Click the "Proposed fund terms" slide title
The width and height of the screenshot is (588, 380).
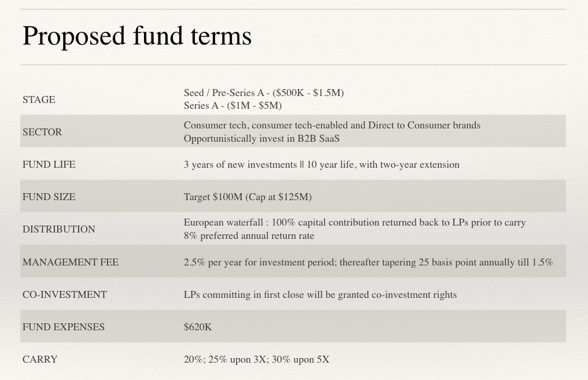(x=136, y=36)
